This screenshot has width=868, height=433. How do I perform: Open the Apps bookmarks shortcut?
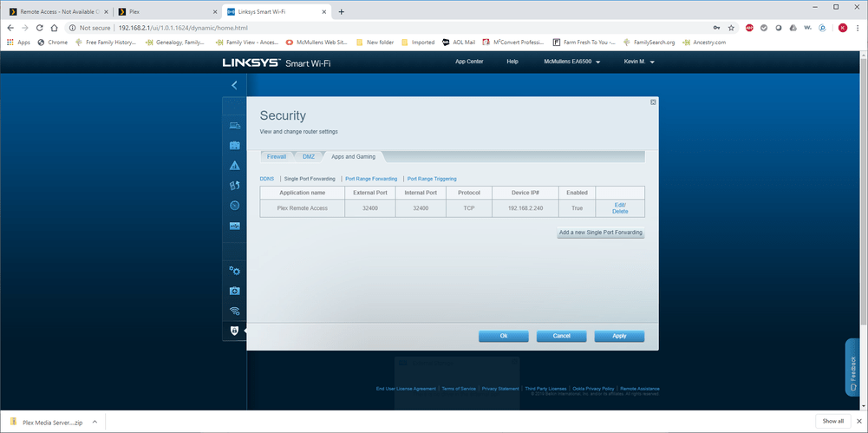click(18, 42)
